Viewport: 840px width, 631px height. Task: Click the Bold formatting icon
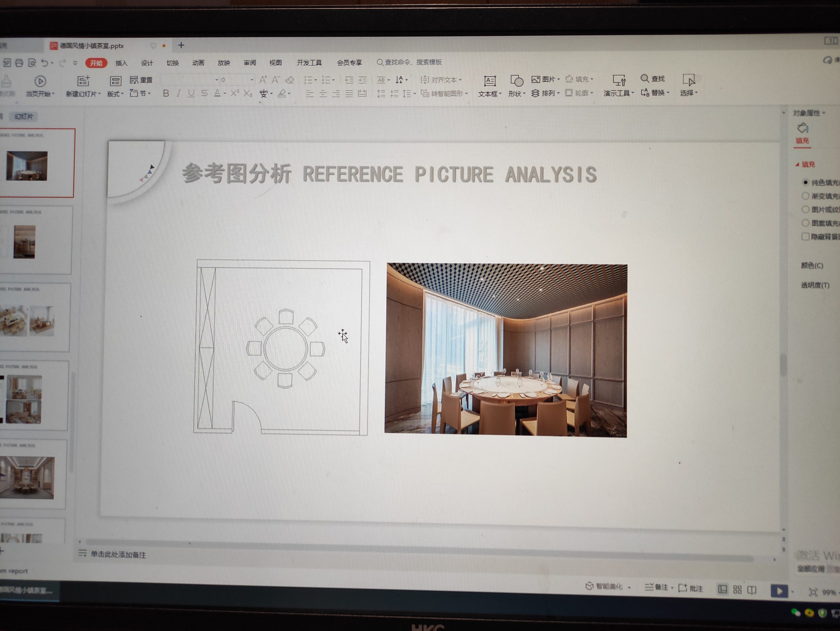click(x=166, y=94)
